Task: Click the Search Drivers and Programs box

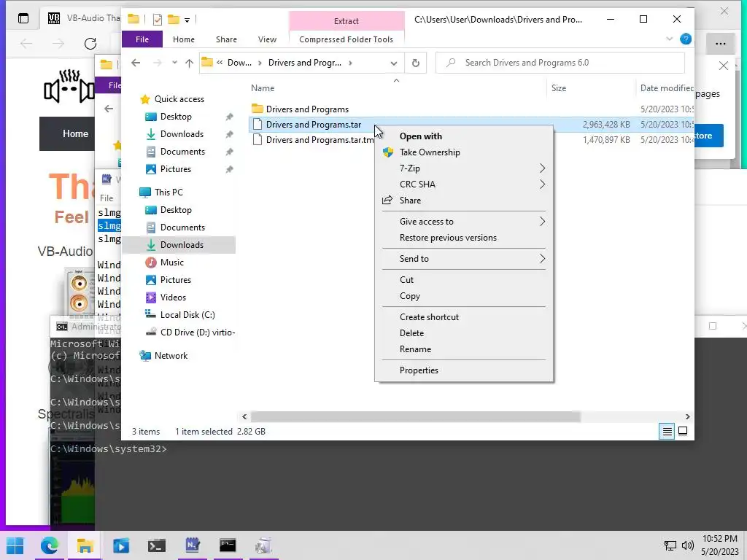Action: coord(560,63)
